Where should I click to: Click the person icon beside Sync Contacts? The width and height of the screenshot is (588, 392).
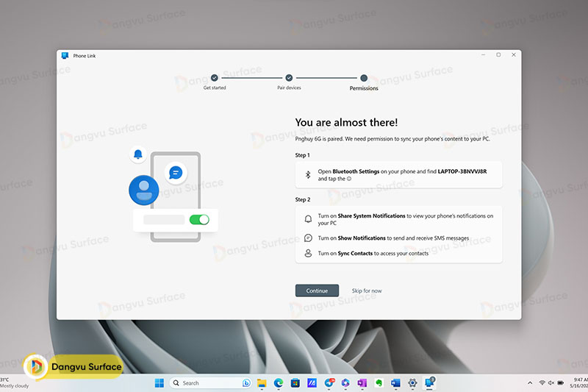click(308, 253)
